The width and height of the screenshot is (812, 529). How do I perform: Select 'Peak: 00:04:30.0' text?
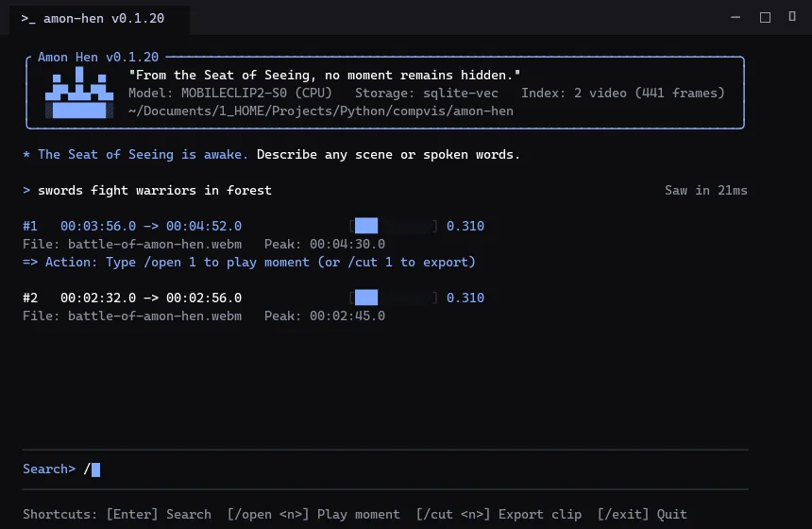325,244
